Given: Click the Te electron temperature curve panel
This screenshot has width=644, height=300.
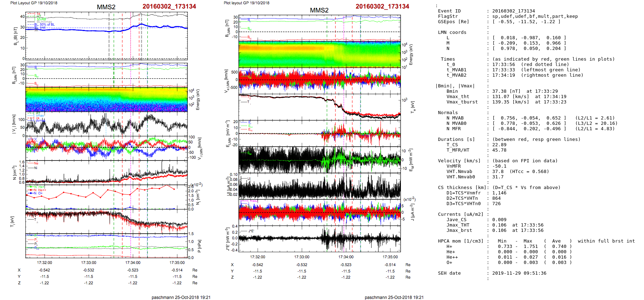Looking at the screenshot, I should [x=320, y=107].
